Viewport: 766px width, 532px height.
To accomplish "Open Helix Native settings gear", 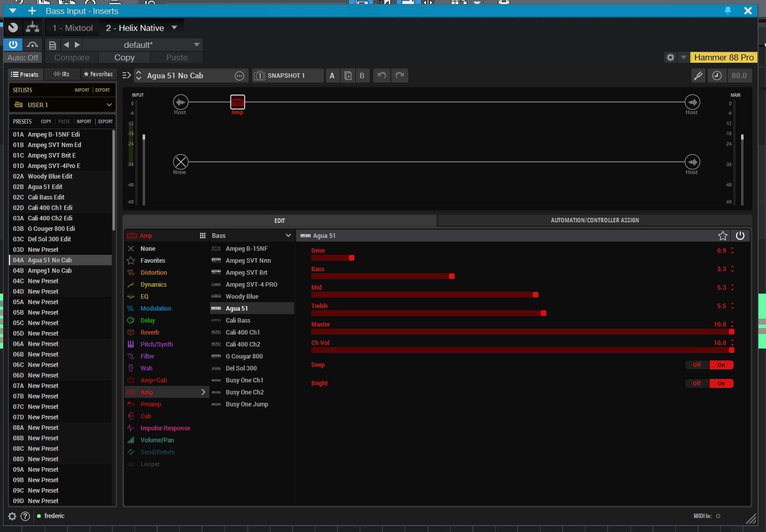I will click(x=12, y=516).
